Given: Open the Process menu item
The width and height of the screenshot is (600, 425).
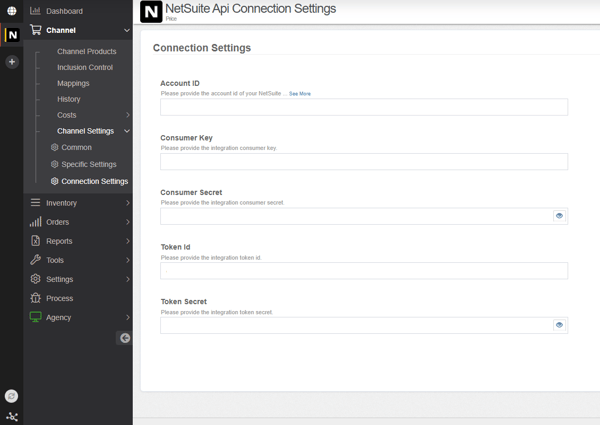Looking at the screenshot, I should pos(60,298).
